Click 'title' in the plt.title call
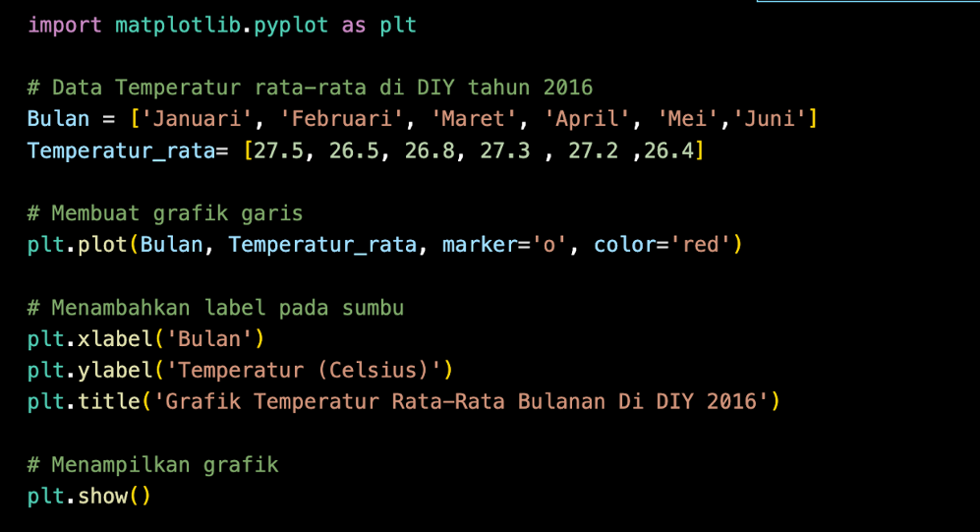The image size is (980, 532). click(109, 401)
